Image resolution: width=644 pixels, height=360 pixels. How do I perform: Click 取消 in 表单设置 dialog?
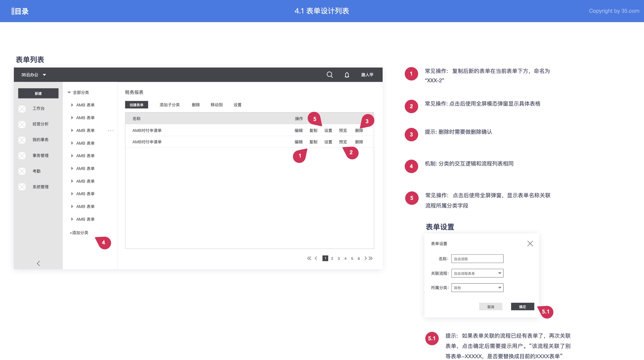(x=491, y=307)
